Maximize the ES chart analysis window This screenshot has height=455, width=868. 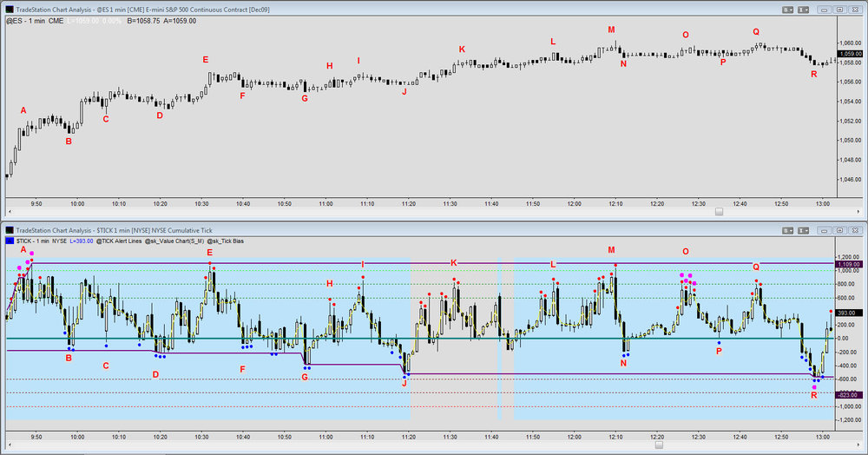pos(839,10)
